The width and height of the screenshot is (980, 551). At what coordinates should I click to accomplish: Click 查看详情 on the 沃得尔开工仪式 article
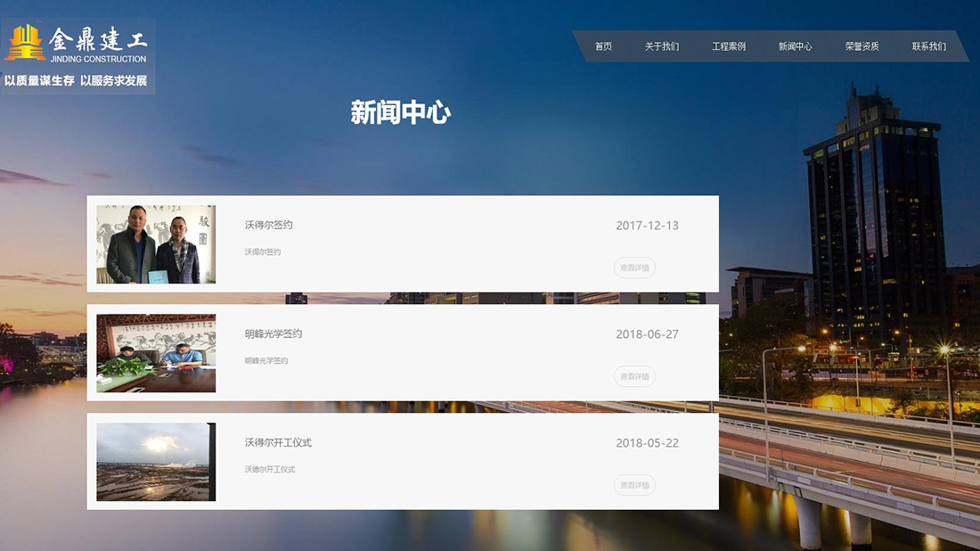pyautogui.click(x=634, y=485)
